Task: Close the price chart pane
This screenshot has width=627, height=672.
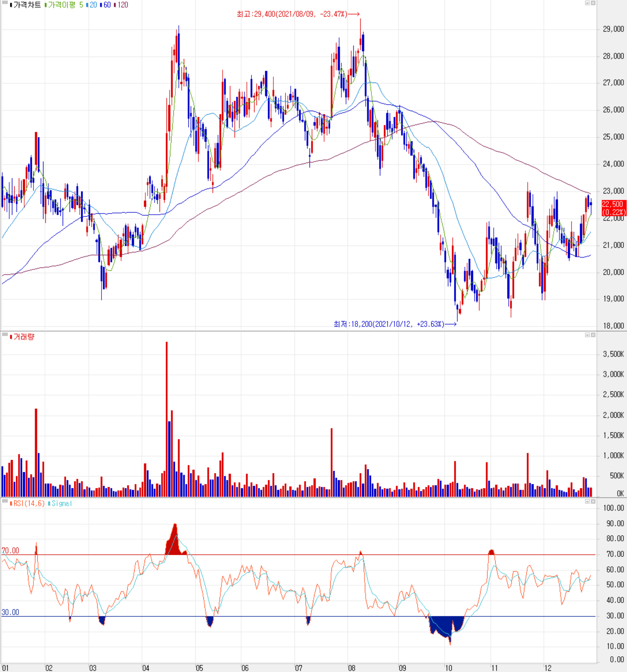Action: click(593, 3)
